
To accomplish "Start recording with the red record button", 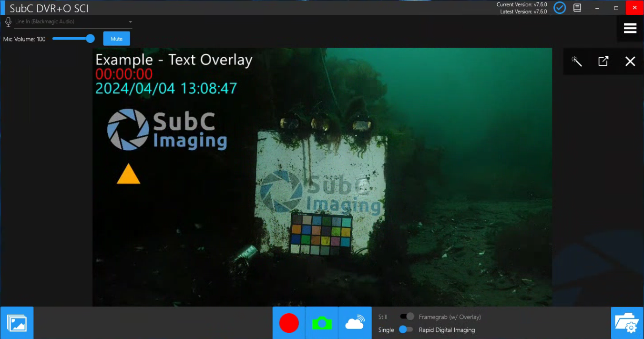I will (x=289, y=323).
